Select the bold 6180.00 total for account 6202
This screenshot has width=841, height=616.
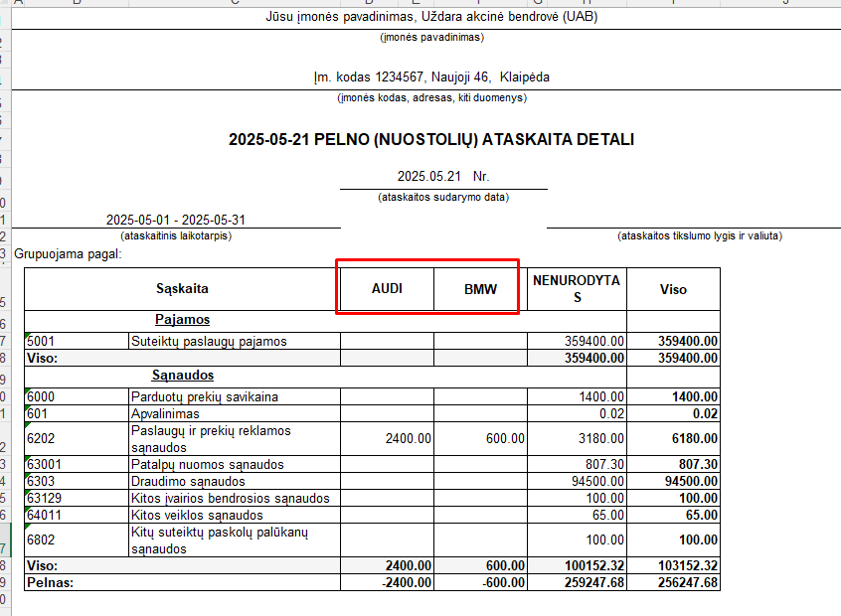(673, 438)
